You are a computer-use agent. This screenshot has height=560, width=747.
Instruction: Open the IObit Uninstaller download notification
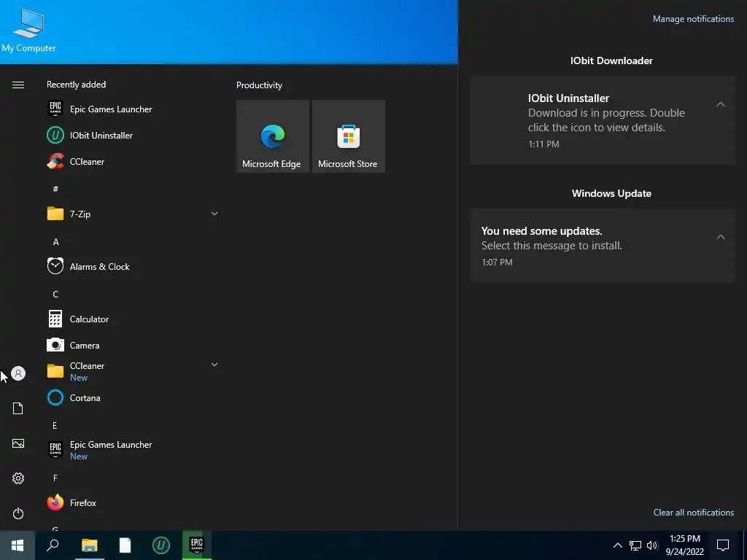click(x=603, y=121)
